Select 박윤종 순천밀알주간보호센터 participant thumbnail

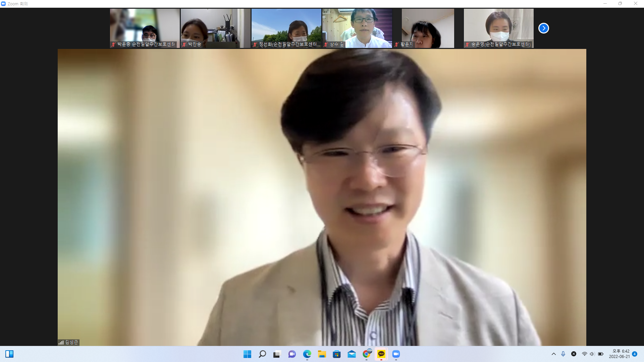(145, 28)
